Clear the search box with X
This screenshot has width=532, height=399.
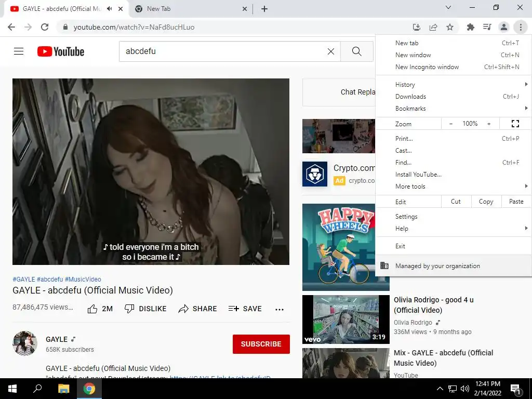331,51
